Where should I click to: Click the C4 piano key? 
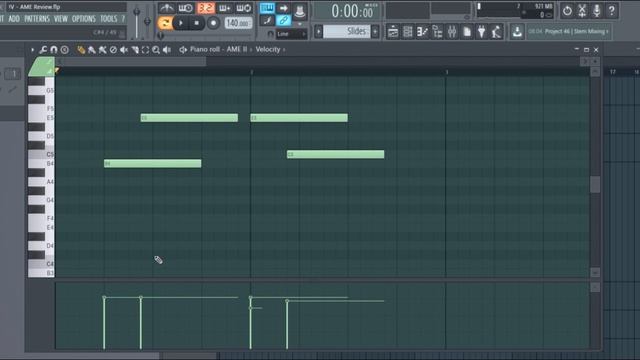(x=41, y=264)
